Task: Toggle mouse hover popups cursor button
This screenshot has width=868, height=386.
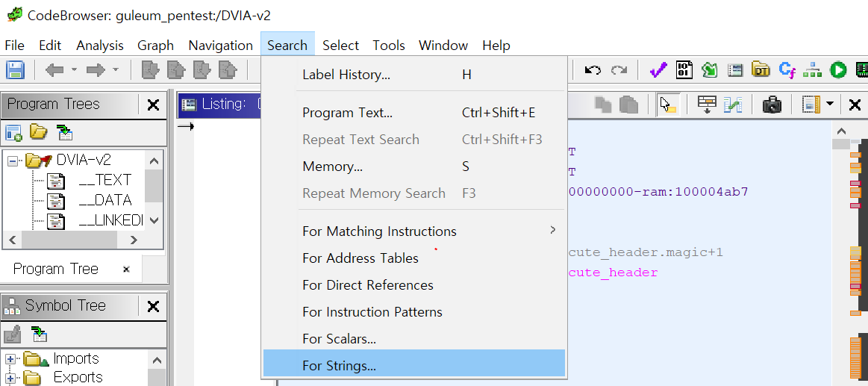Action: click(668, 104)
